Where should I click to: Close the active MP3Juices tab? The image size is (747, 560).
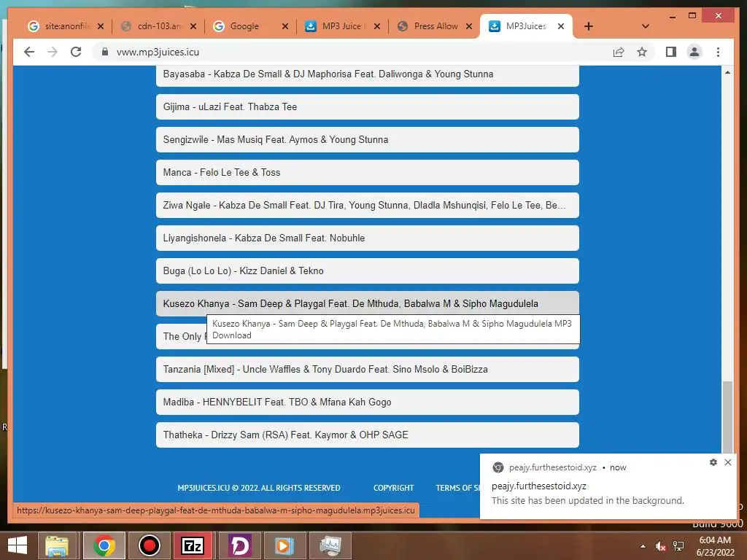(561, 26)
